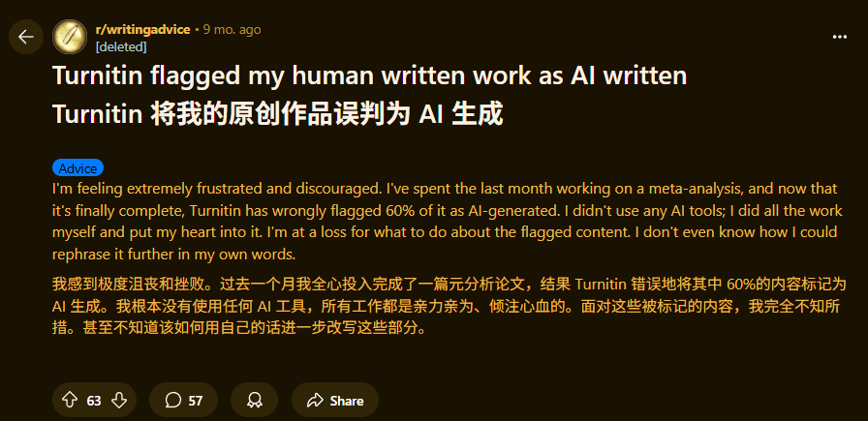868x421 pixels.
Task: Visit the r/writingadvice subreddit link
Action: [142, 29]
